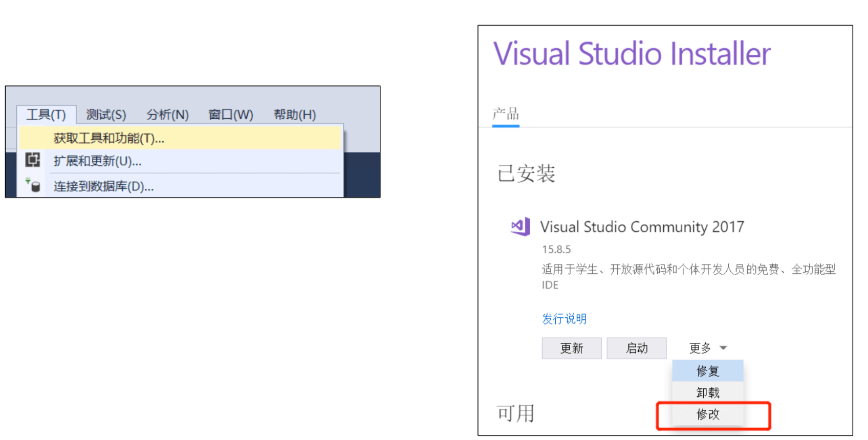The height and width of the screenshot is (440, 868).
Task: Select 扩展和更新(U)... menu entry
Action: point(180,161)
